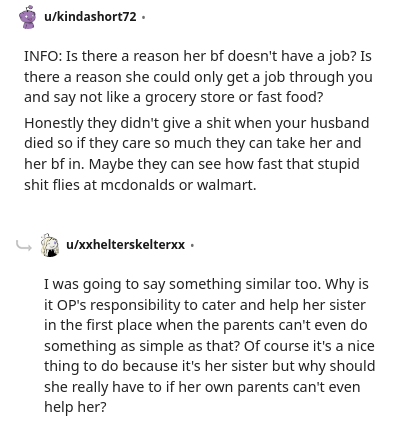Image resolution: width=400 pixels, height=443 pixels.
Task: Click the dot after the xxhelterskelterxx username
Action: coord(192,245)
